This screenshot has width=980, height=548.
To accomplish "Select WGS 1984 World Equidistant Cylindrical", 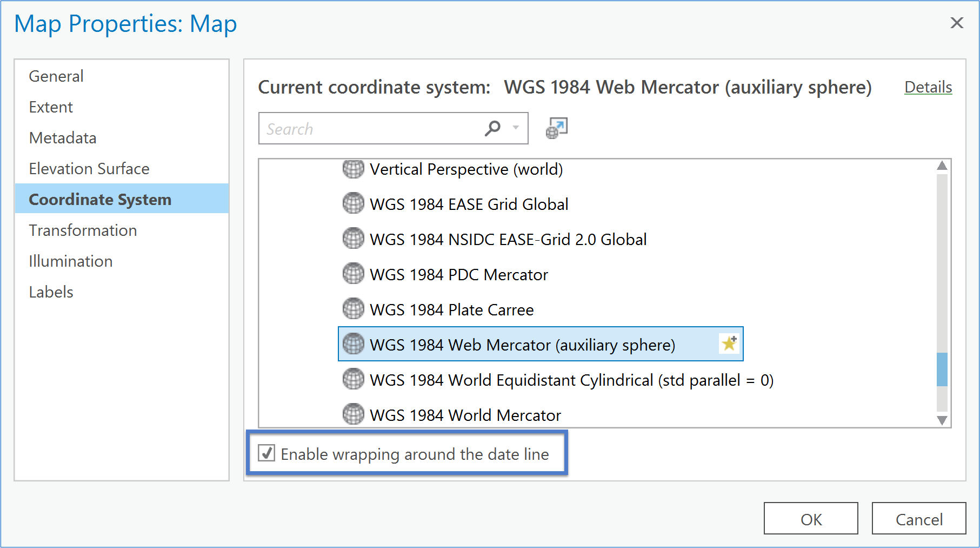I will 571,380.
